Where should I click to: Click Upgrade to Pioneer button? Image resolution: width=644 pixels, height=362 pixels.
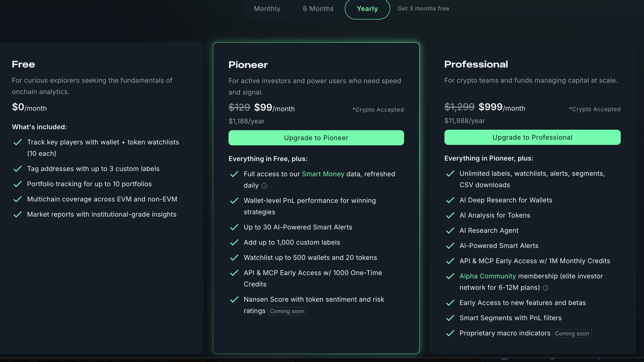point(316,138)
